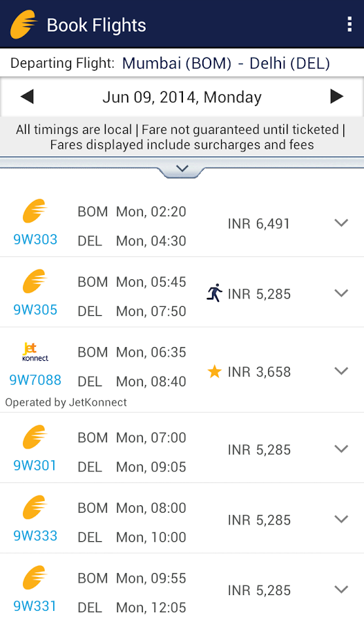Tap the airline logo above 9W303

[35, 211]
